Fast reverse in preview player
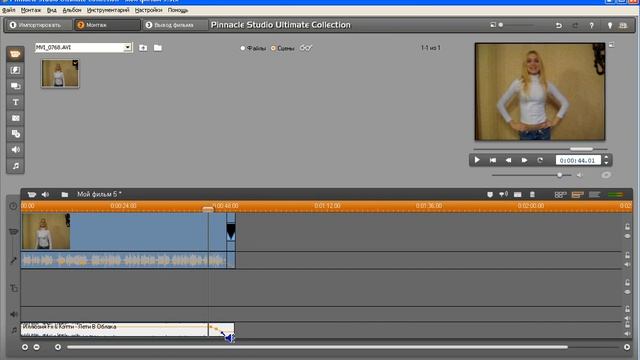This screenshot has height=360, width=640. [x=508, y=160]
